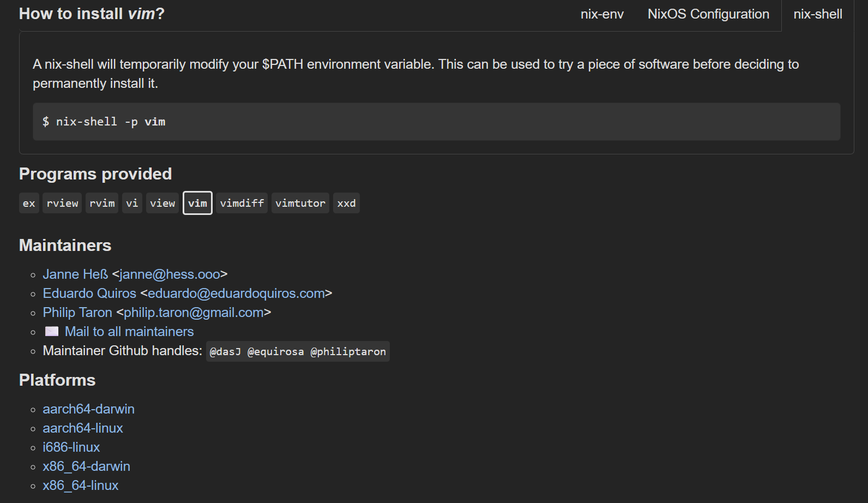This screenshot has height=503, width=868.
Task: Click eduardo@eduardoquiros.com email link
Action: click(x=236, y=293)
